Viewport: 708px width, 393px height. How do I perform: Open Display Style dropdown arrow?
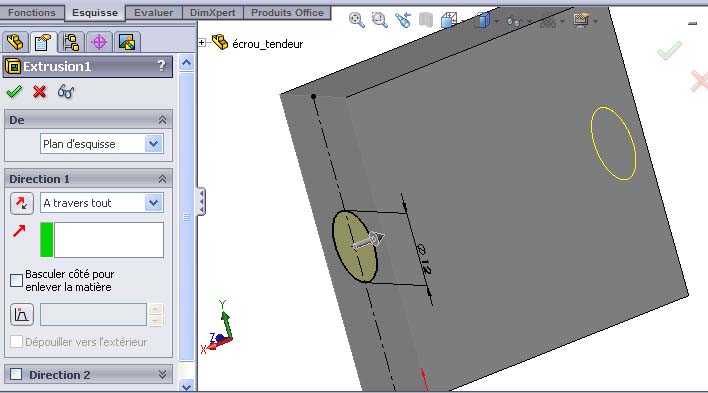[497, 21]
